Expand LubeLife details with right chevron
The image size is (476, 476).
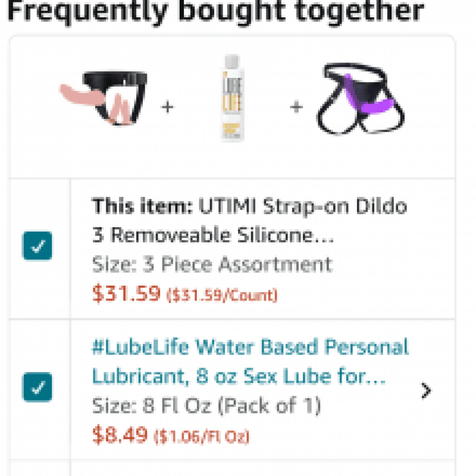[x=425, y=391]
